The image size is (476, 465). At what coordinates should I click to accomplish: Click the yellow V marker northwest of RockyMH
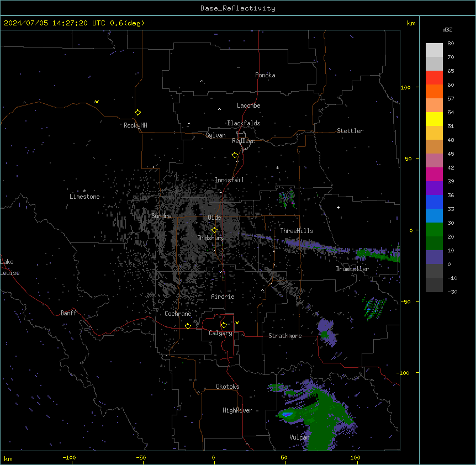click(97, 102)
